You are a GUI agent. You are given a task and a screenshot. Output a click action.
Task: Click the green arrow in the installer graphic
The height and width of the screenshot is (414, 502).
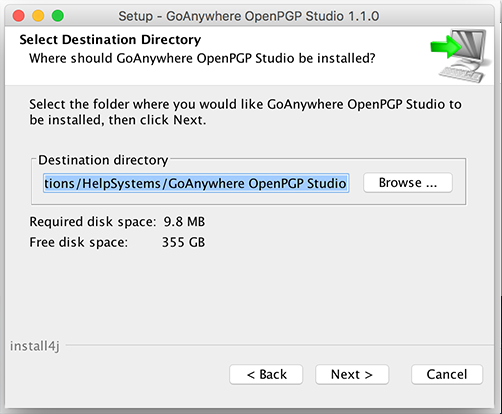(446, 47)
